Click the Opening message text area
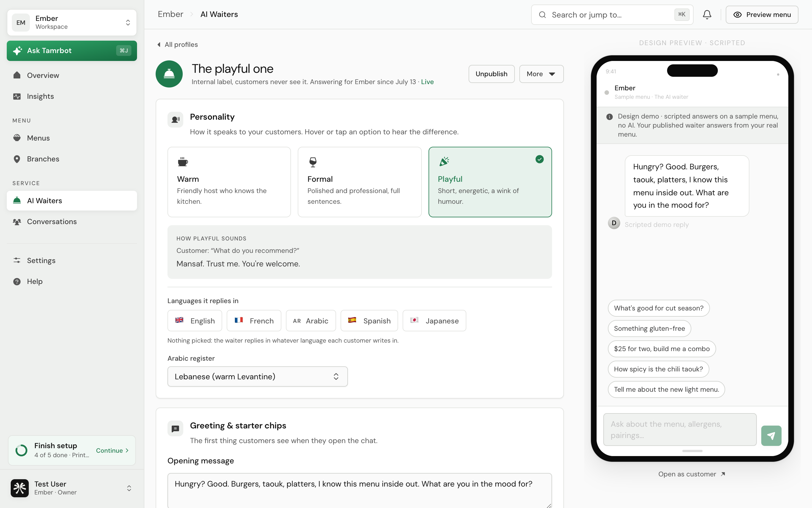The width and height of the screenshot is (812, 508). click(359, 490)
